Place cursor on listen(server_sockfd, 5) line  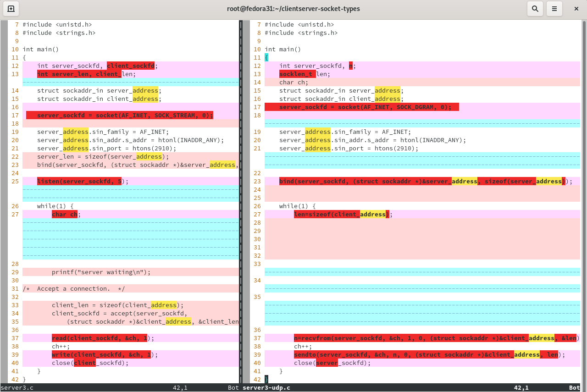(79, 182)
